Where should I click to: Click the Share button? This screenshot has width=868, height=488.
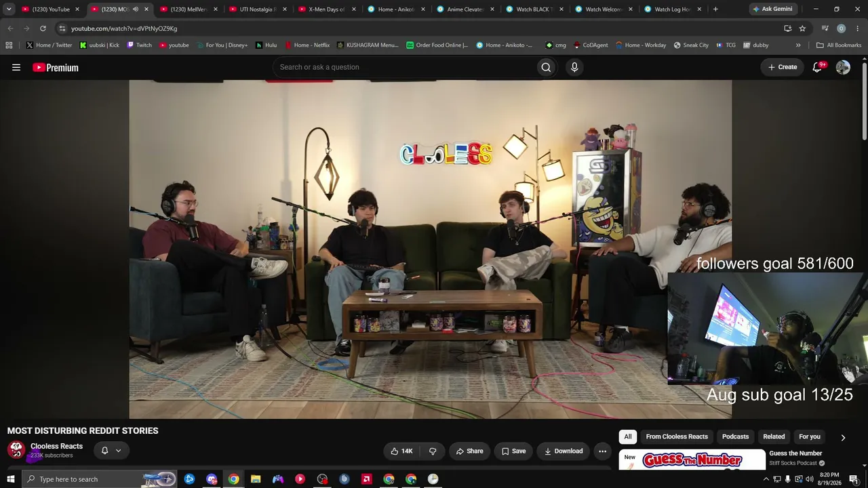[469, 451]
